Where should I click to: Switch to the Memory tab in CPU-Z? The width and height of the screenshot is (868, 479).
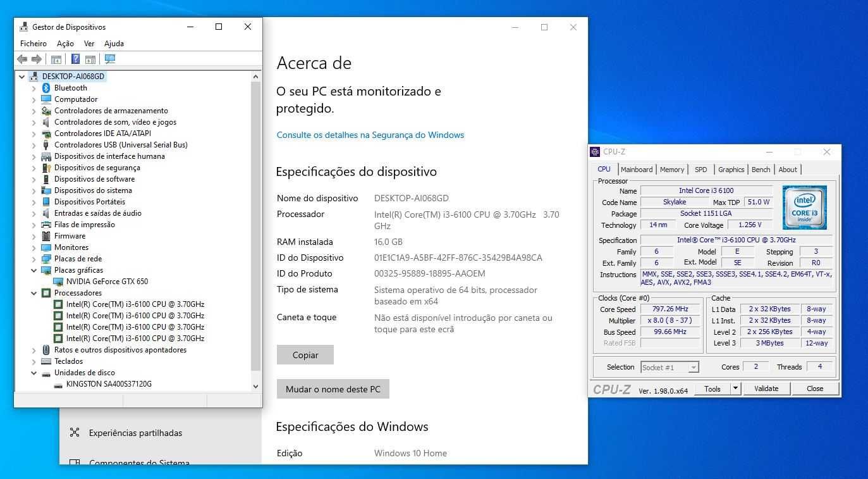(672, 170)
